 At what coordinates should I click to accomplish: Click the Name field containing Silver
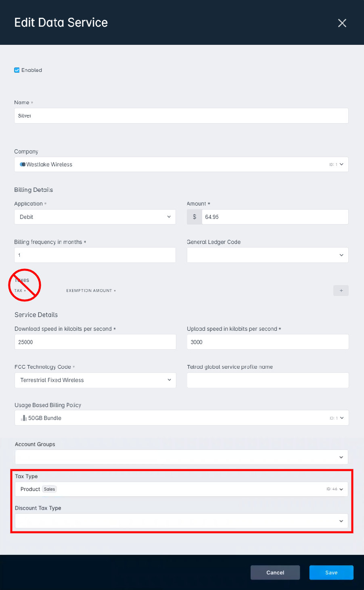[181, 115]
